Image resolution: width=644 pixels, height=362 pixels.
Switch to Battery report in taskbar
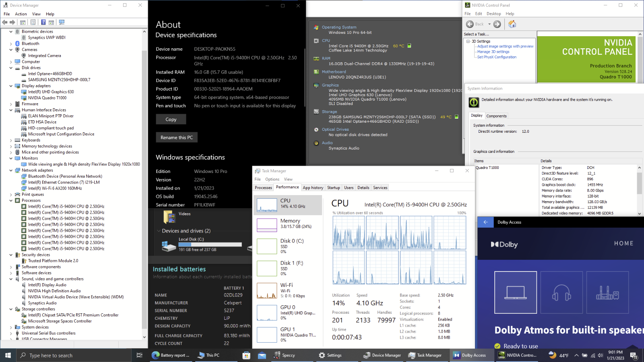click(x=171, y=355)
